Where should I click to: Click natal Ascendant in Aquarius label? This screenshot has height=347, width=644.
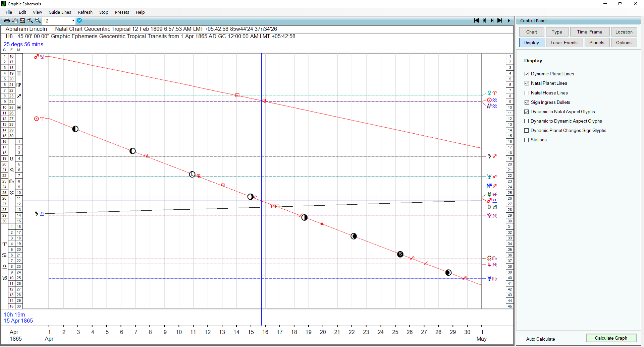coord(492,106)
